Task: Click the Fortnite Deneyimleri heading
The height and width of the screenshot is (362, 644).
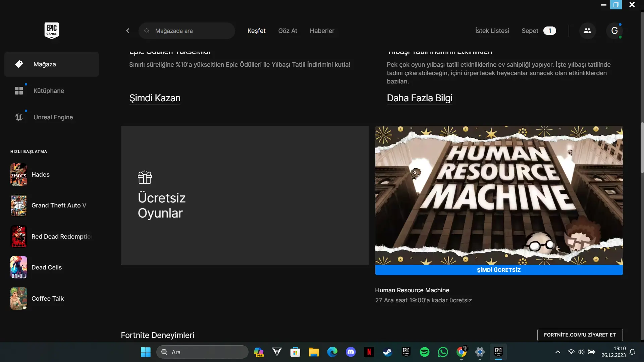Action: pyautogui.click(x=158, y=335)
